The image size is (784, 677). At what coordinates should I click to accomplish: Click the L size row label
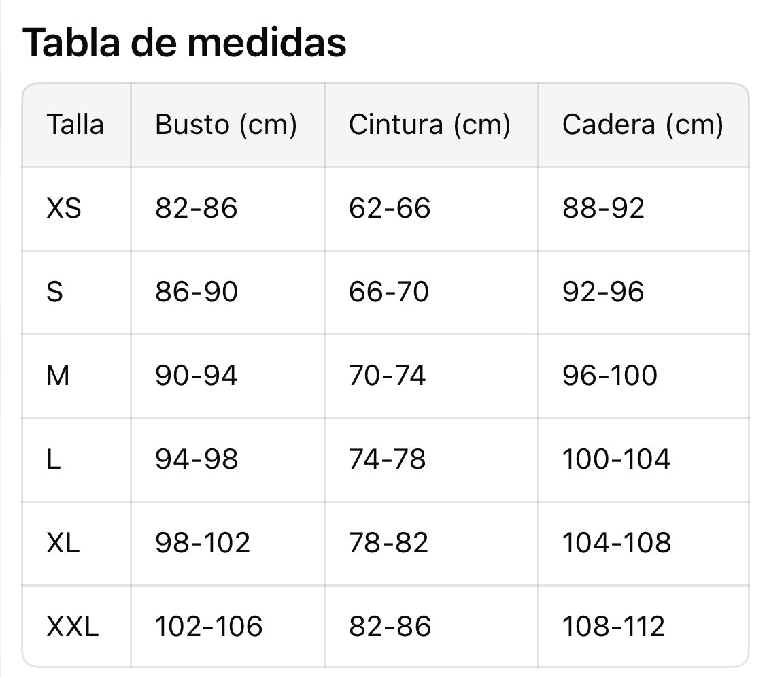[x=54, y=459]
